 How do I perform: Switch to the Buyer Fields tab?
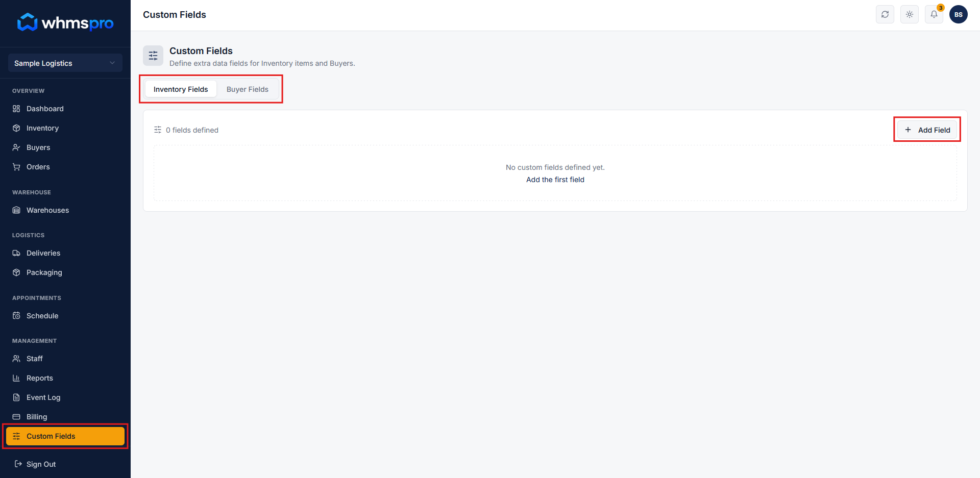coord(248,89)
